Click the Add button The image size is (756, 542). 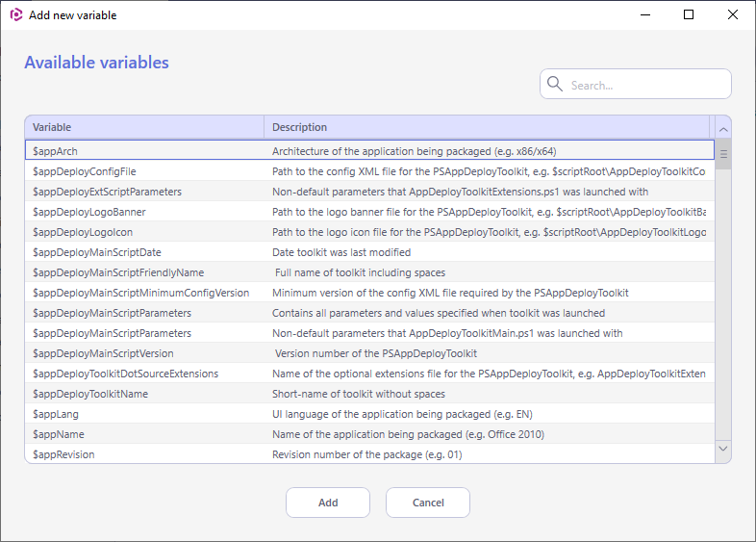point(328,503)
